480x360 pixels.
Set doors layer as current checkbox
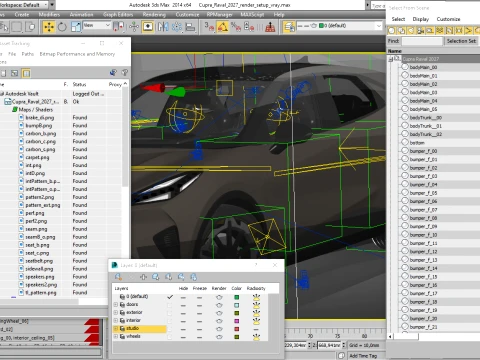170,305
